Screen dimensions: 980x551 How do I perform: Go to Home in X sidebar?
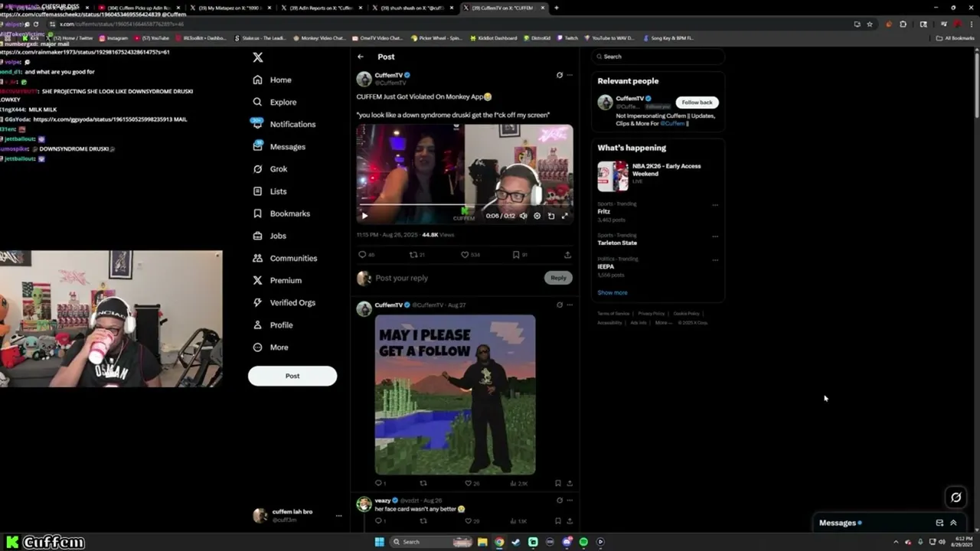(273, 80)
